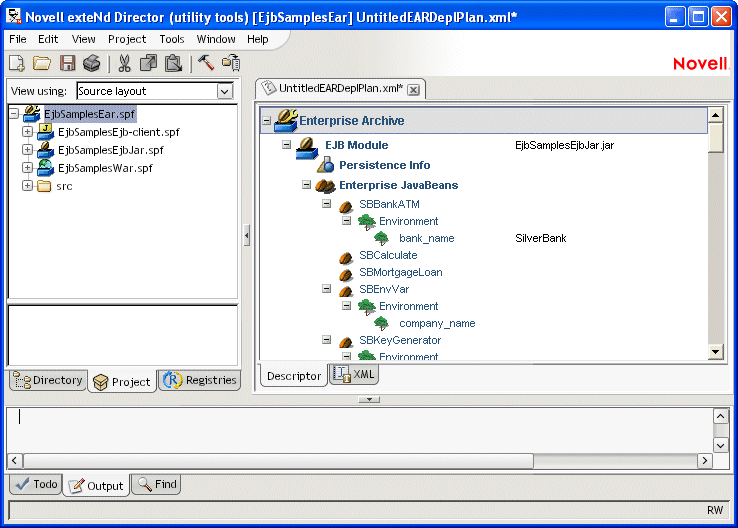Image resolution: width=738 pixels, height=528 pixels.
Task: Collapse the Enterprise JavaBeans node
Action: pos(306,184)
